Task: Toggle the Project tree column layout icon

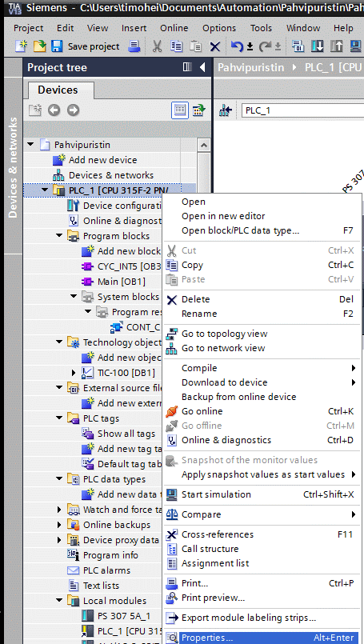Action: pyautogui.click(x=187, y=67)
